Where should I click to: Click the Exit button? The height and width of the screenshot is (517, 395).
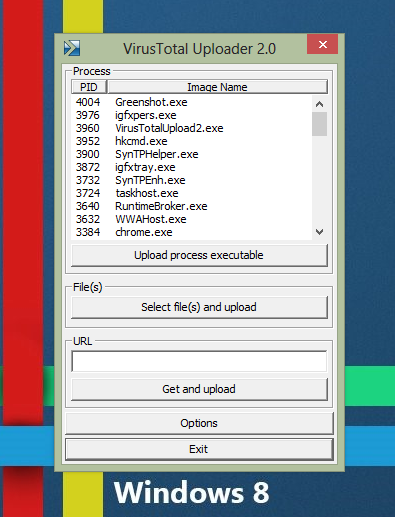199,449
